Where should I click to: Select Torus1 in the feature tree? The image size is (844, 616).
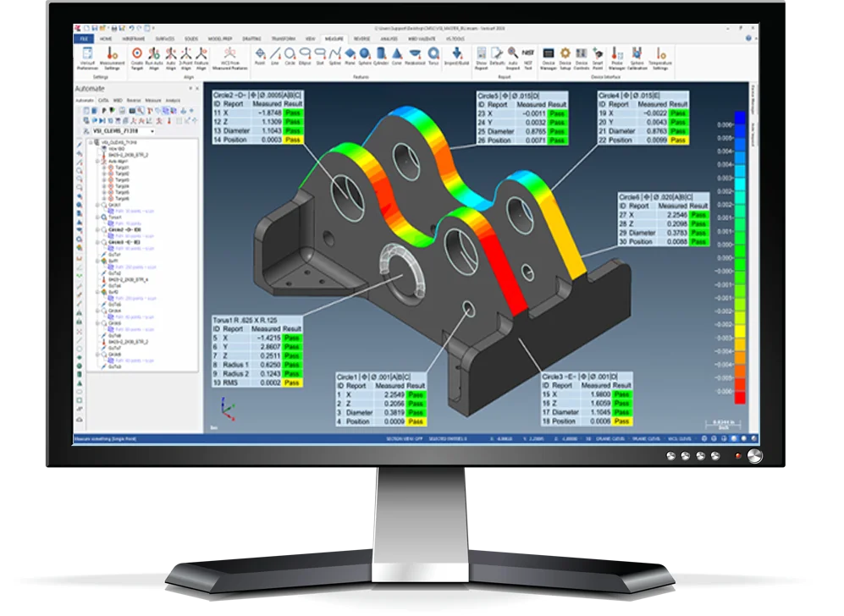pos(116,217)
